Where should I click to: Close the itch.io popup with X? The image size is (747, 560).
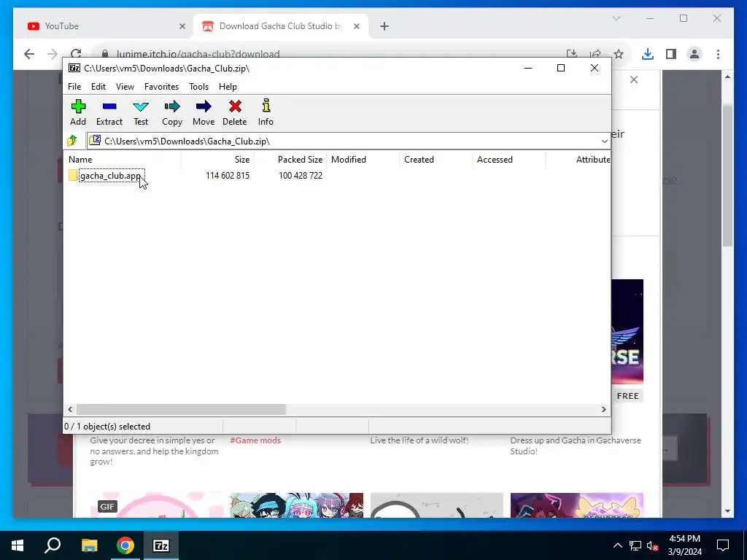(x=634, y=79)
